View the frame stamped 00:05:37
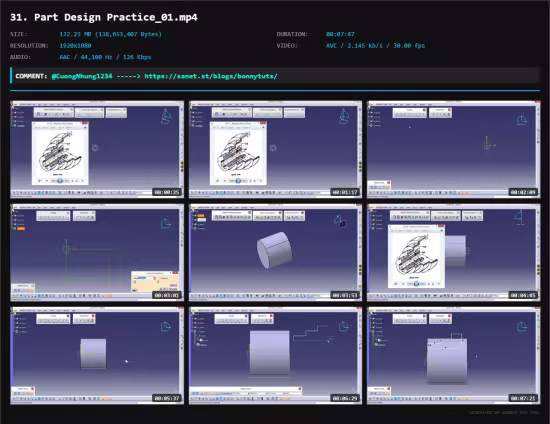This screenshot has height=424, width=550. (97, 356)
